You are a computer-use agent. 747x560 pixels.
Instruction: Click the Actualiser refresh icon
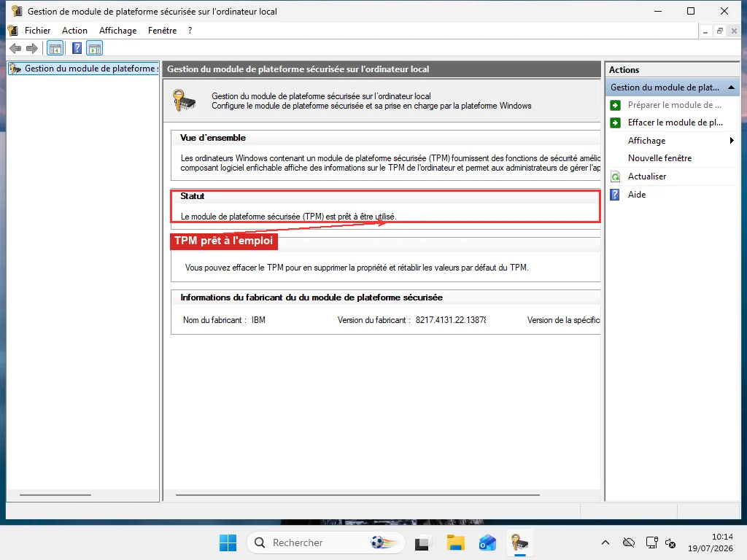615,176
